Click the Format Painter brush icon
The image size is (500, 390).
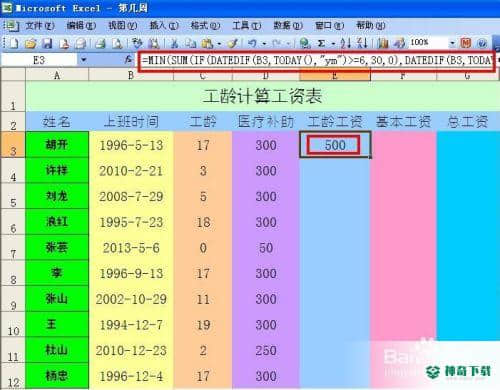pyautogui.click(x=233, y=43)
